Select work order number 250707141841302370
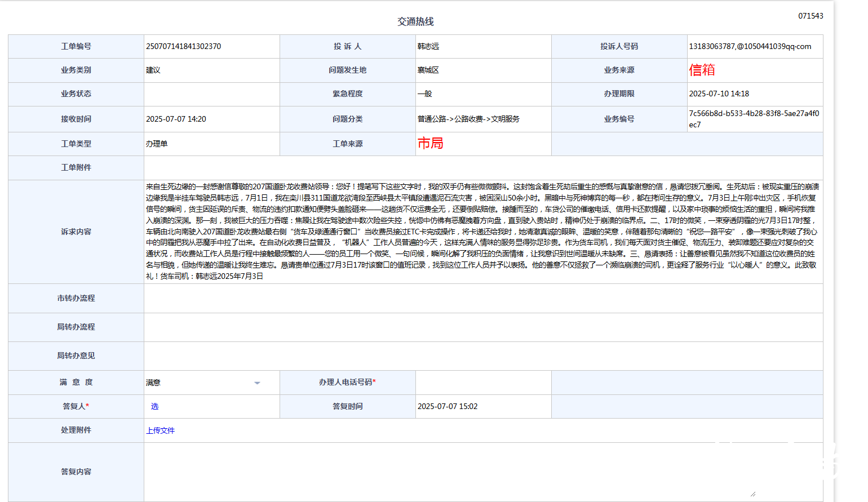This screenshot has height=502, width=868. [183, 46]
